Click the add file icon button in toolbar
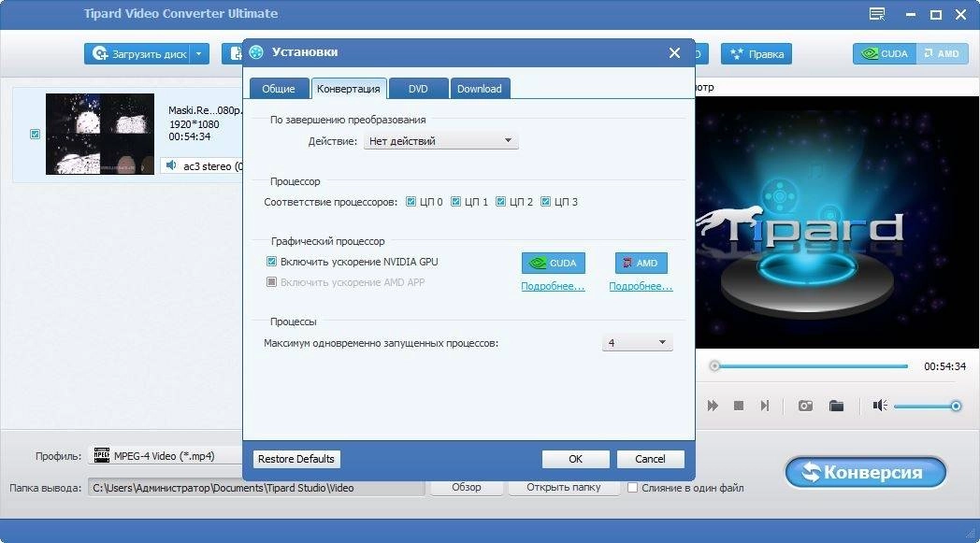The image size is (980, 543). [233, 53]
